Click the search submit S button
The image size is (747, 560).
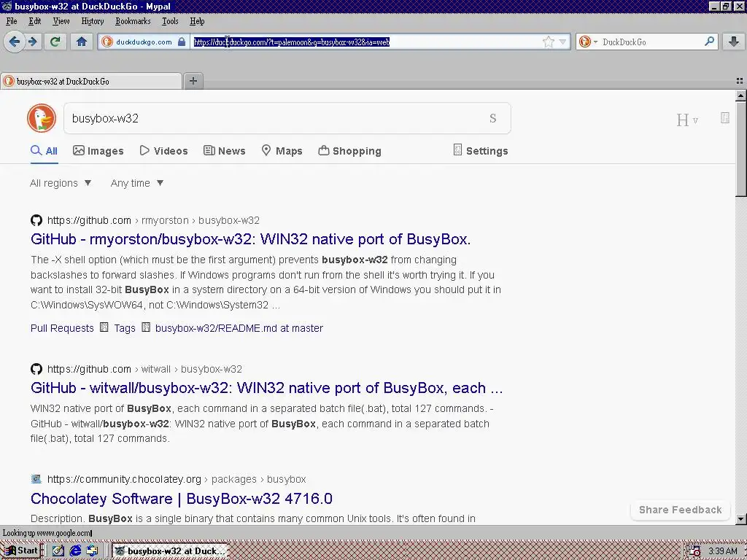click(493, 118)
